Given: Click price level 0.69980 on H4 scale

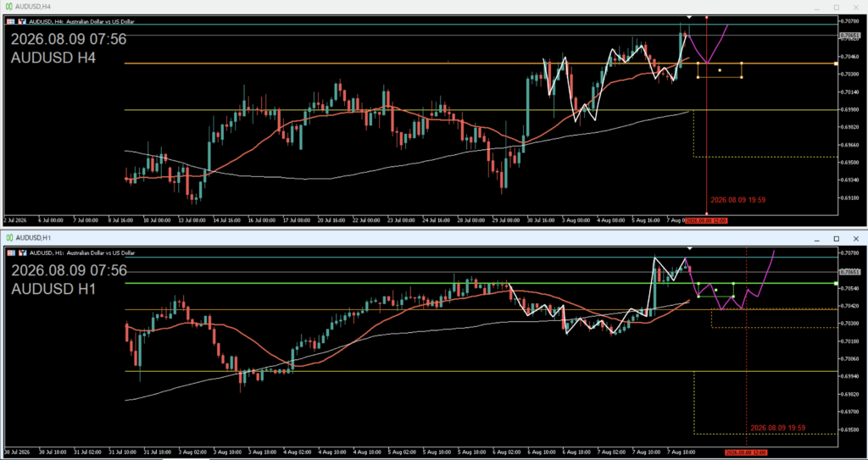Looking at the screenshot, I should [851, 109].
